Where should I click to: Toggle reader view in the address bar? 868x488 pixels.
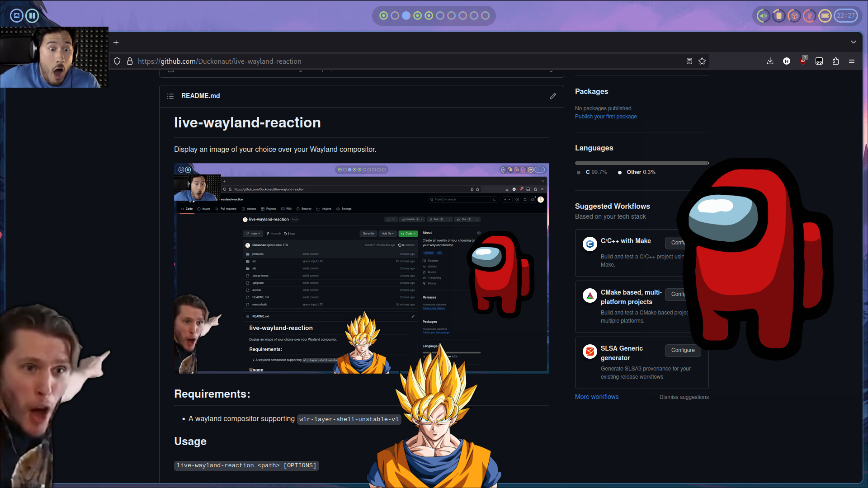pos(689,61)
